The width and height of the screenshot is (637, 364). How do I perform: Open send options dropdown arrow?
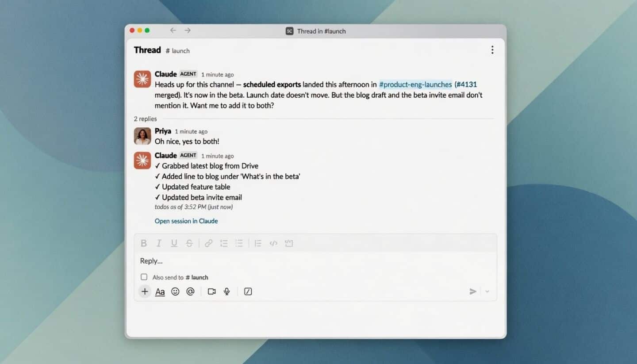tap(487, 291)
